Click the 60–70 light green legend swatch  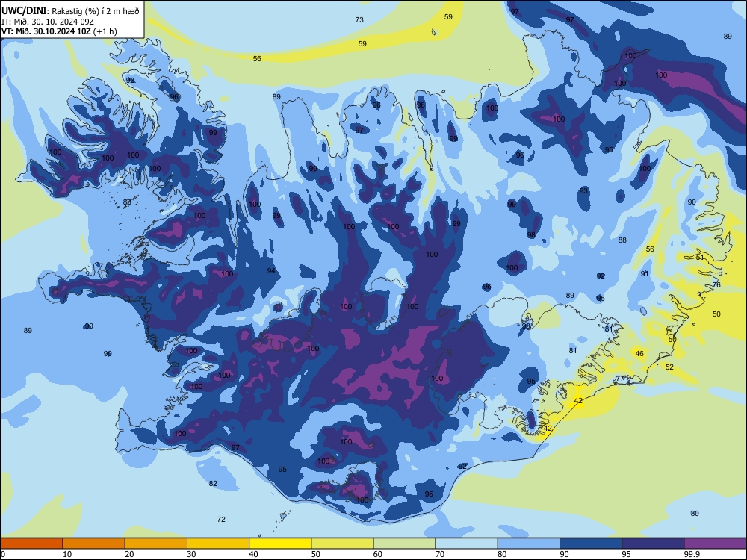(x=404, y=544)
